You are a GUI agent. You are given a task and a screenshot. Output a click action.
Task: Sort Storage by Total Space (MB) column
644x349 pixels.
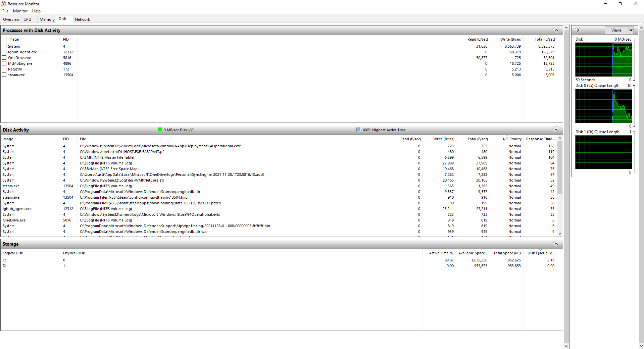coord(507,253)
